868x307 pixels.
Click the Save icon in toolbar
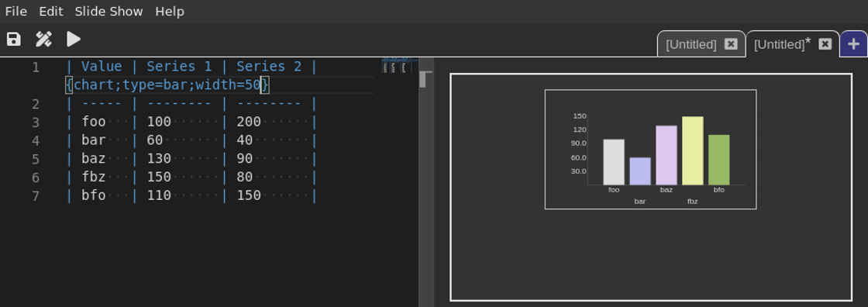(13, 39)
